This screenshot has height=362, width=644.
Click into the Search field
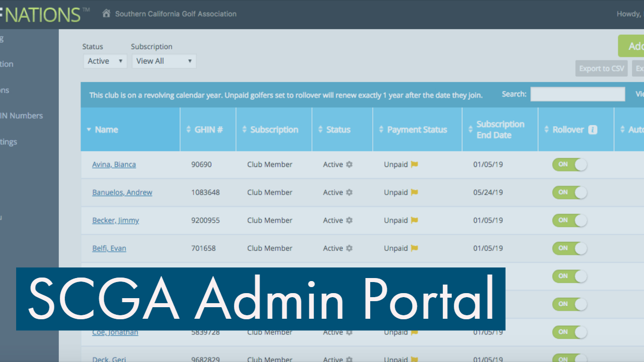tap(578, 94)
